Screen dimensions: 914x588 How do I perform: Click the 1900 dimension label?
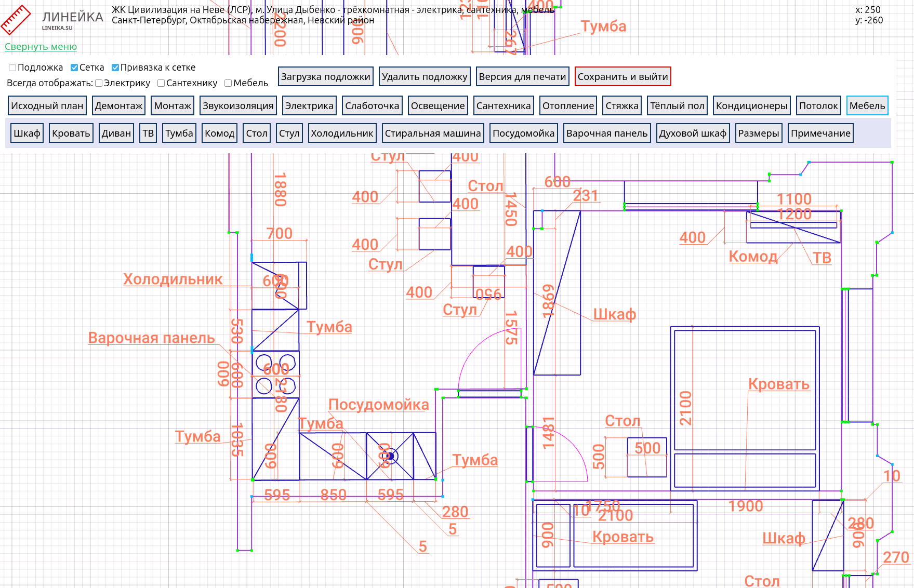click(x=746, y=506)
